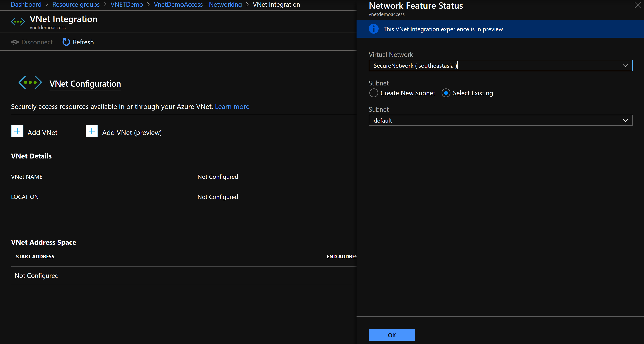This screenshot has width=644, height=344.
Task: Click the END ADDRESS column header
Action: click(342, 257)
